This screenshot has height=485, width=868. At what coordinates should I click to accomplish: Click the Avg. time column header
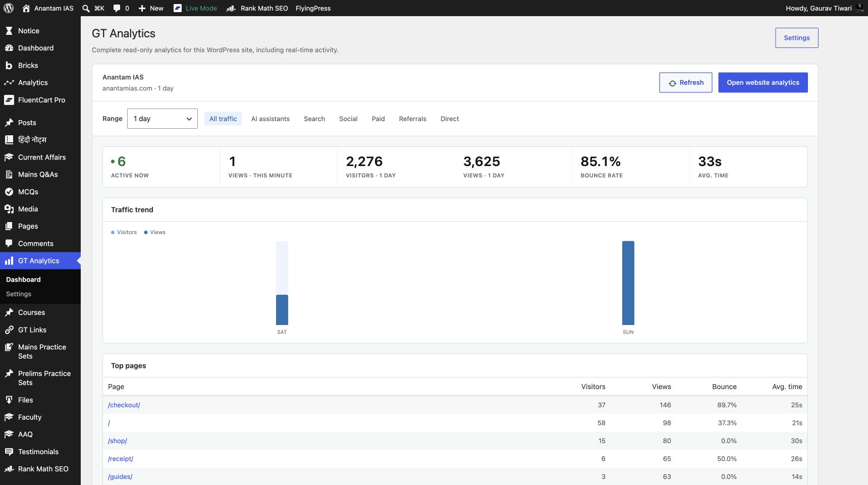click(x=787, y=387)
